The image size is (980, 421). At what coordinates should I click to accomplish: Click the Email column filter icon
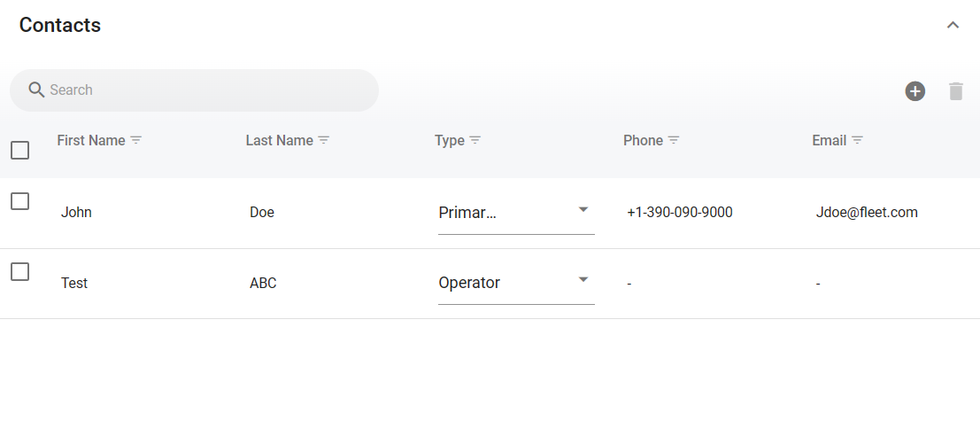tap(857, 141)
